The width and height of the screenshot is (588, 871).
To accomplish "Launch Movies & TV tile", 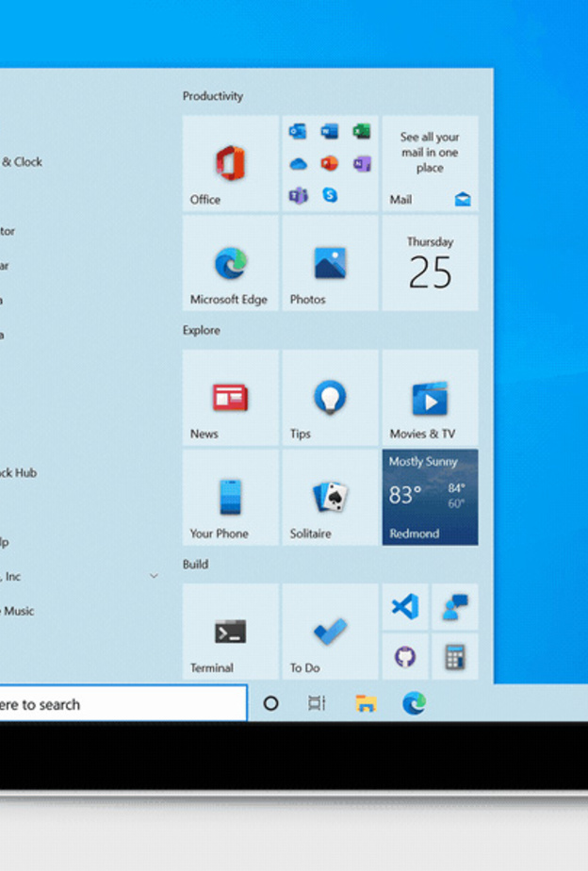I will click(430, 399).
